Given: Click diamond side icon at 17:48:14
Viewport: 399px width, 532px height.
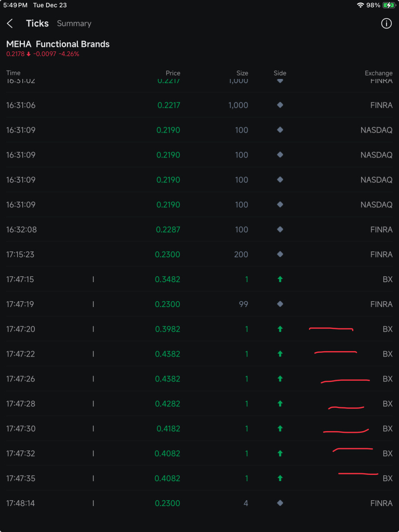Looking at the screenshot, I should point(280,503).
